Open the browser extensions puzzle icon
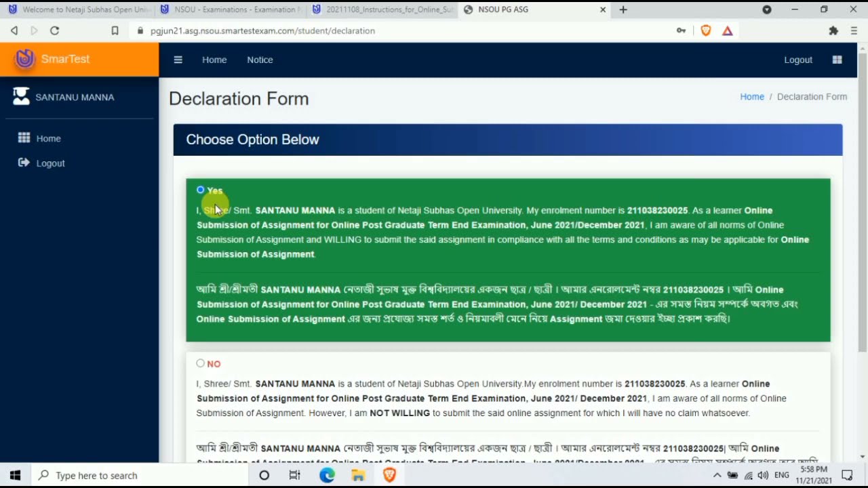 833,30
